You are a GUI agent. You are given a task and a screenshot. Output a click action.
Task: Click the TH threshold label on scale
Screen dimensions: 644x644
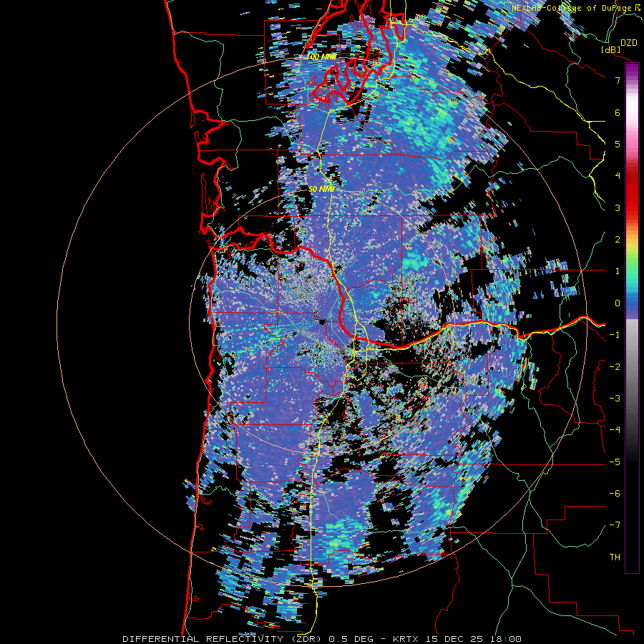pyautogui.click(x=615, y=557)
